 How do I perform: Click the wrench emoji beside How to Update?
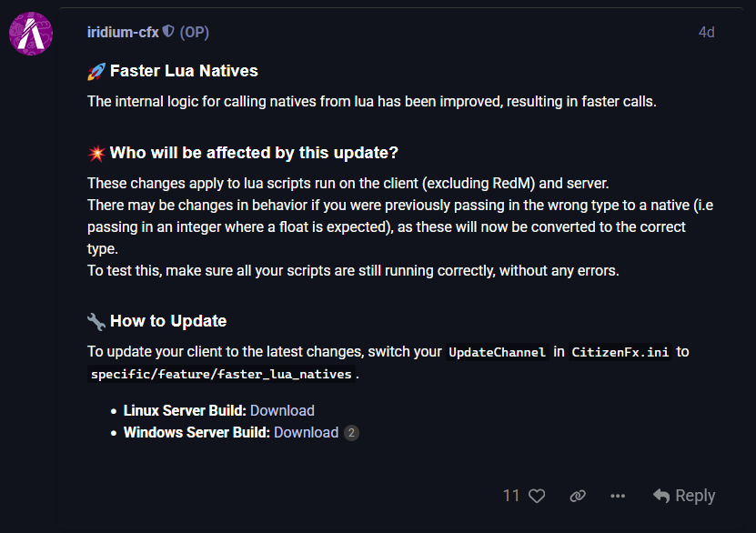pos(96,321)
